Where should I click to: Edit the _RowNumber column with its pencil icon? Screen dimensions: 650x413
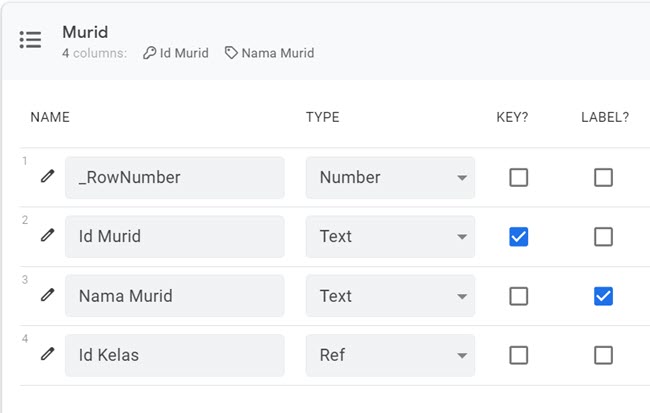click(48, 176)
